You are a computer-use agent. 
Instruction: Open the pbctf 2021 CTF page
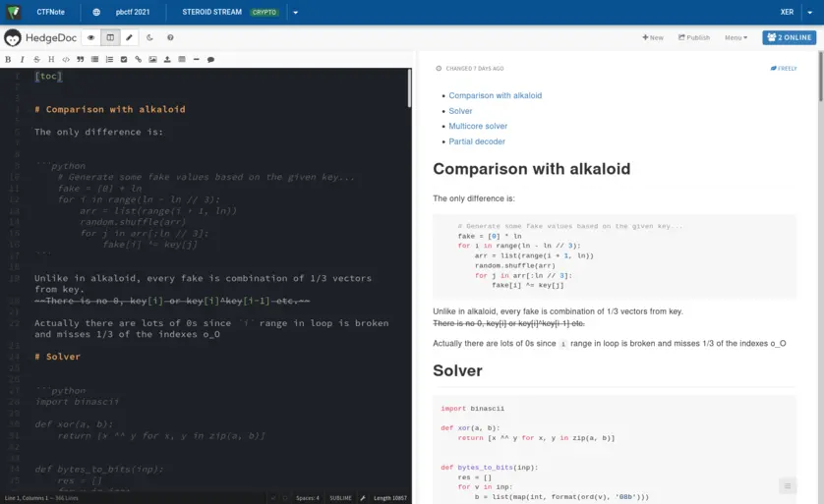(133, 12)
